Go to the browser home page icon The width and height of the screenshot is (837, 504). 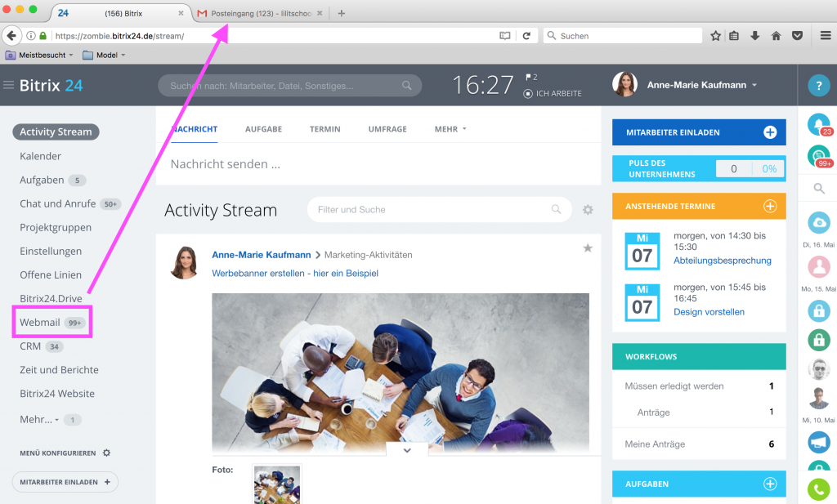tap(777, 36)
